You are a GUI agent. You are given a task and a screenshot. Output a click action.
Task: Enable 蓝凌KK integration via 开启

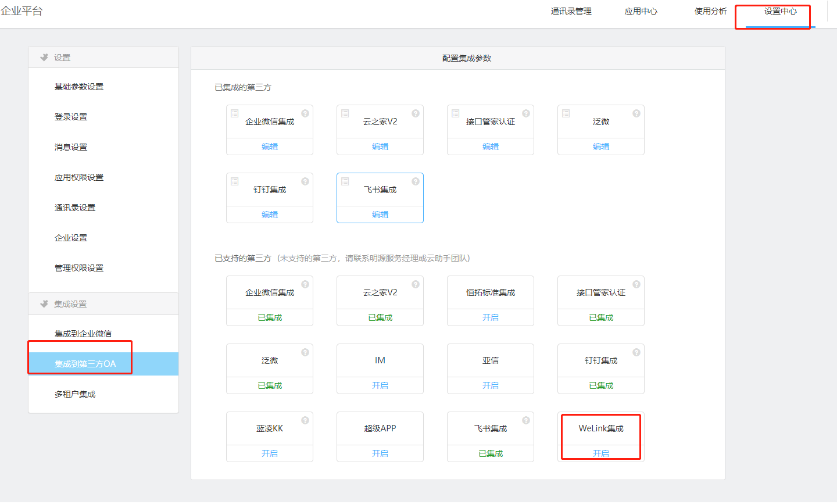tap(270, 453)
